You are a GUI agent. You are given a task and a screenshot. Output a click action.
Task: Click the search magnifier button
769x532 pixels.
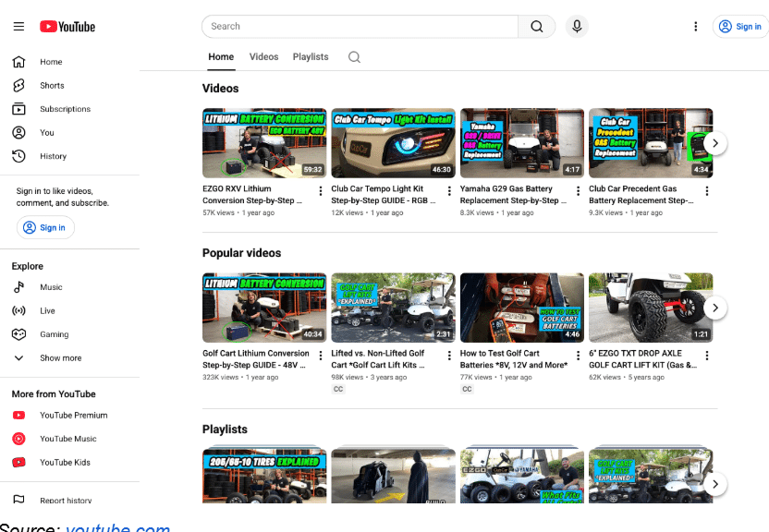[x=536, y=27]
